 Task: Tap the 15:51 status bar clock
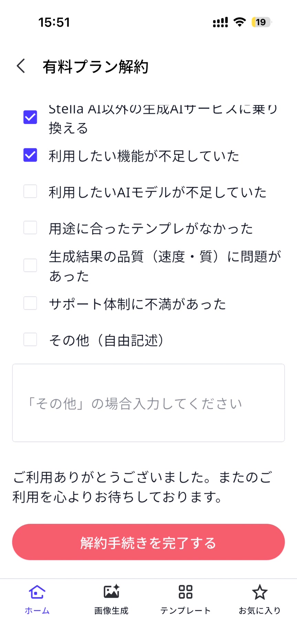point(54,22)
